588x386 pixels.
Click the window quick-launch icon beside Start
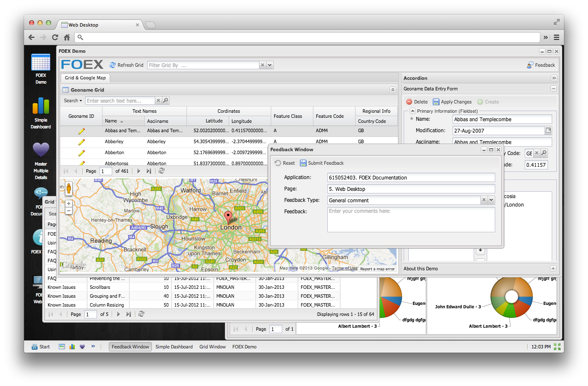[62, 347]
